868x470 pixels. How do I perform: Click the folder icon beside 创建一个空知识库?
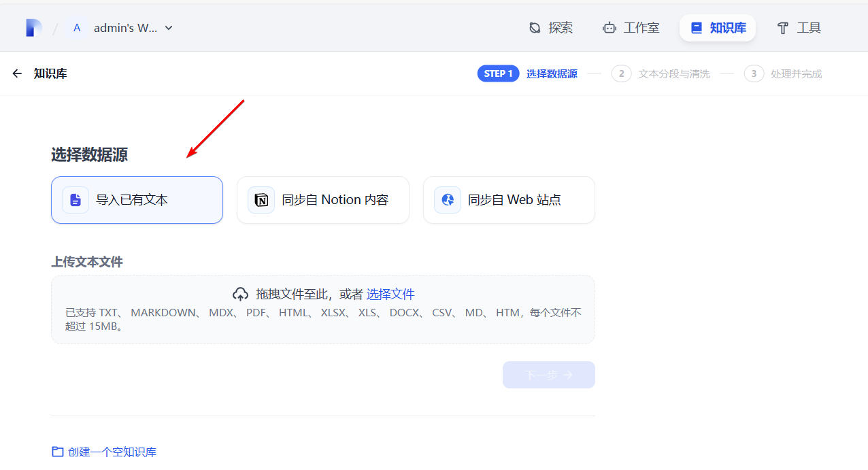[58, 452]
